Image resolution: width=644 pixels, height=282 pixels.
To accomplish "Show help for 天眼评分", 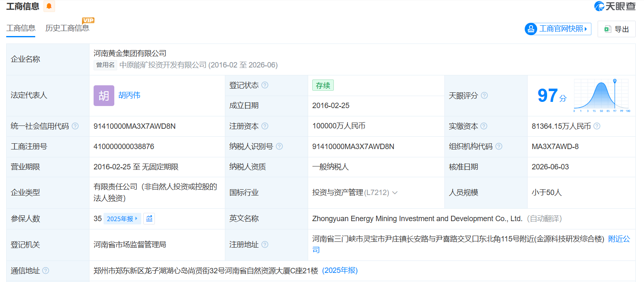I will tap(484, 96).
